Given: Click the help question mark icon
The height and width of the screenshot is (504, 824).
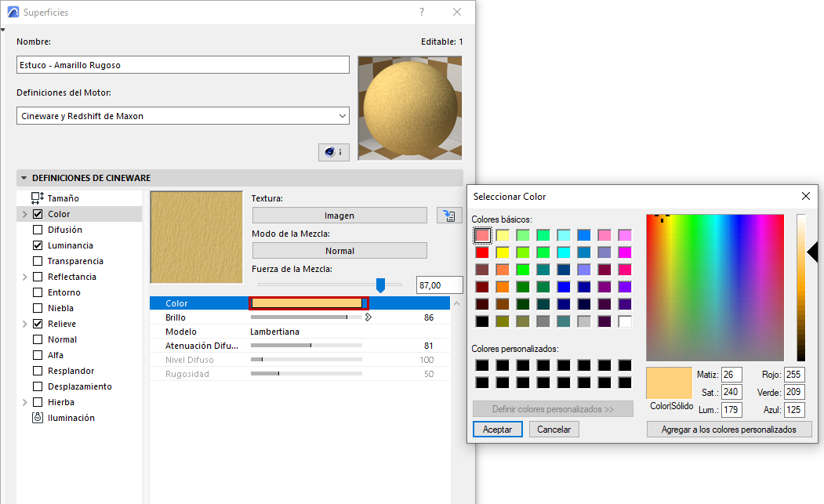Looking at the screenshot, I should (x=421, y=12).
